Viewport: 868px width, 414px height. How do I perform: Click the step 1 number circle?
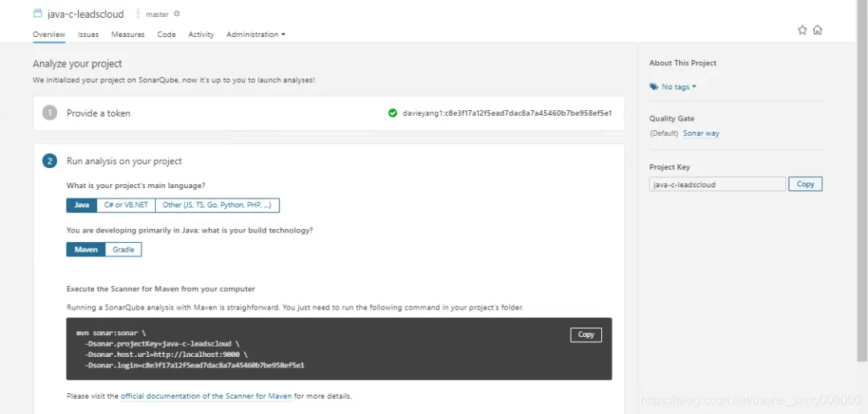50,113
